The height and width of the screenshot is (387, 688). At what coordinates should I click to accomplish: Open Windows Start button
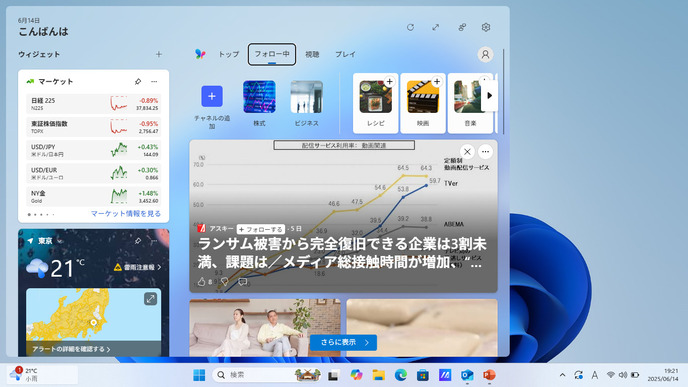click(199, 375)
